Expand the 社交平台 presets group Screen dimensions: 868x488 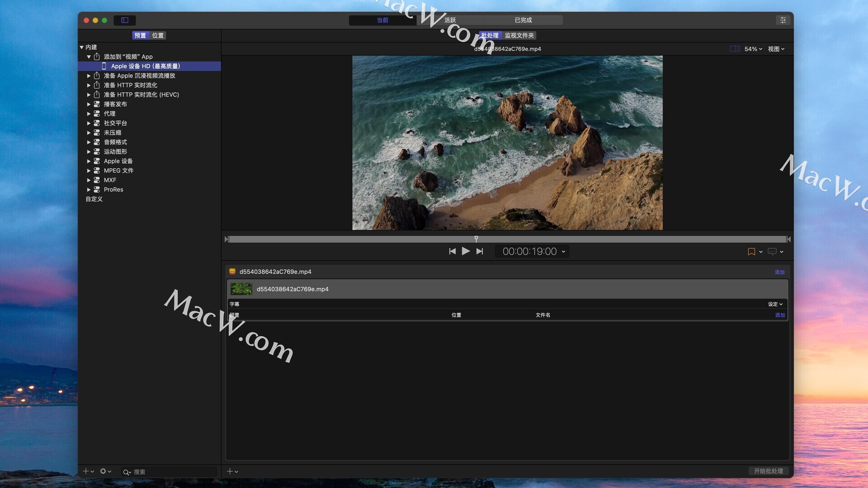89,123
